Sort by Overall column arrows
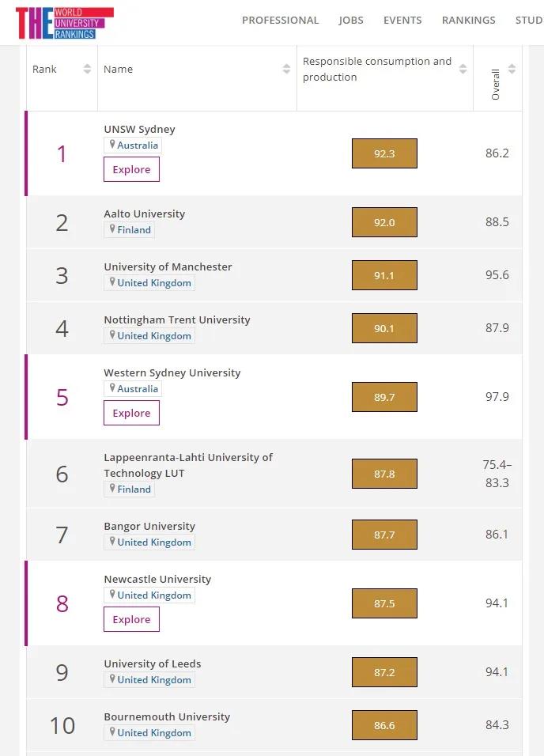This screenshot has height=756, width=544. tap(512, 70)
